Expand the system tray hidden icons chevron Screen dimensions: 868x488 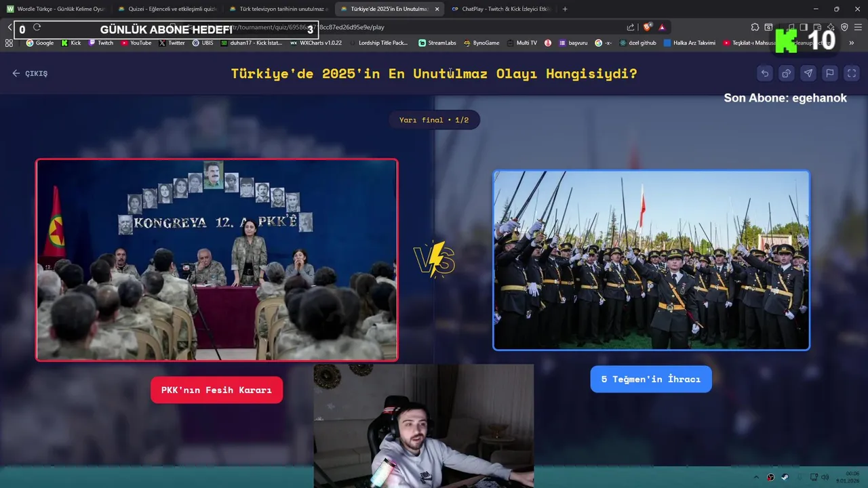(756, 477)
